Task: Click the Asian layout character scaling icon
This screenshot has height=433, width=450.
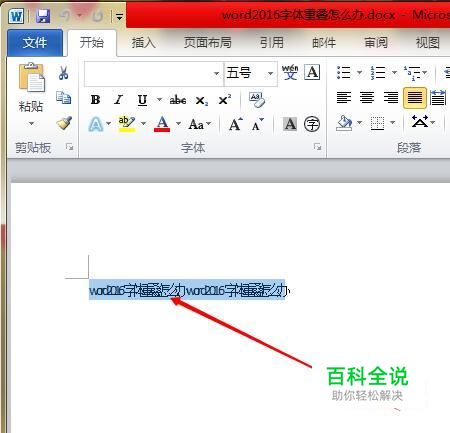Action: pyautogui.click(x=420, y=122)
